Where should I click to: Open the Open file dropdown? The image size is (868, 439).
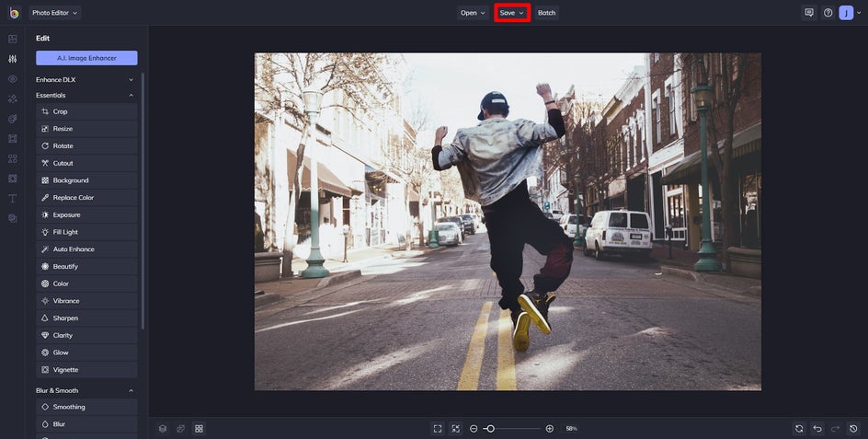coord(473,13)
